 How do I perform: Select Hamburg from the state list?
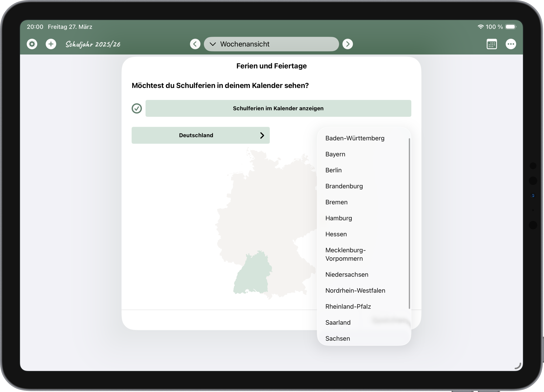(x=339, y=218)
